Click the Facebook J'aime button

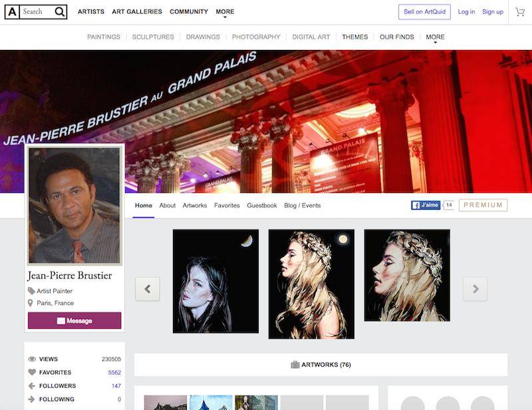coord(426,205)
